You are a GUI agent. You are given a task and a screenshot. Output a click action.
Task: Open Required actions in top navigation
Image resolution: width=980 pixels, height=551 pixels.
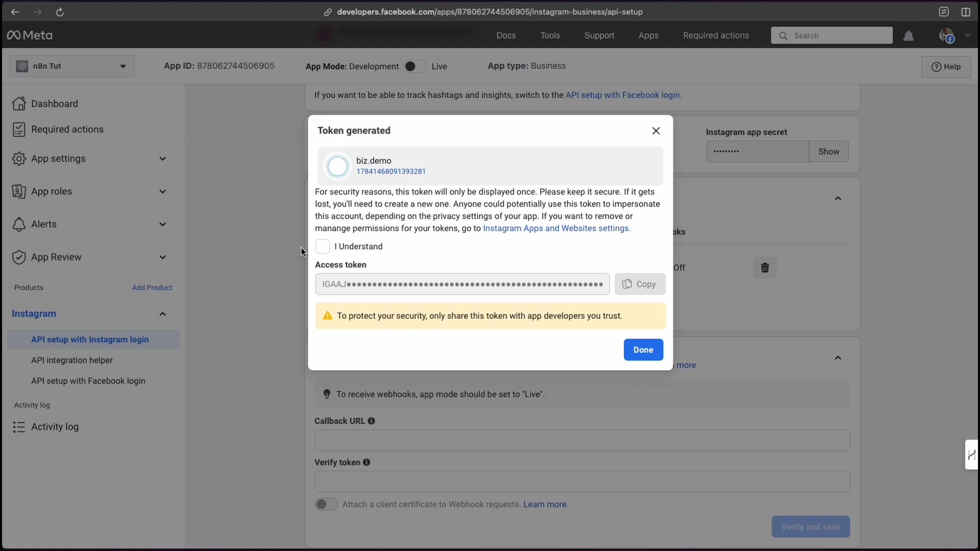716,35
